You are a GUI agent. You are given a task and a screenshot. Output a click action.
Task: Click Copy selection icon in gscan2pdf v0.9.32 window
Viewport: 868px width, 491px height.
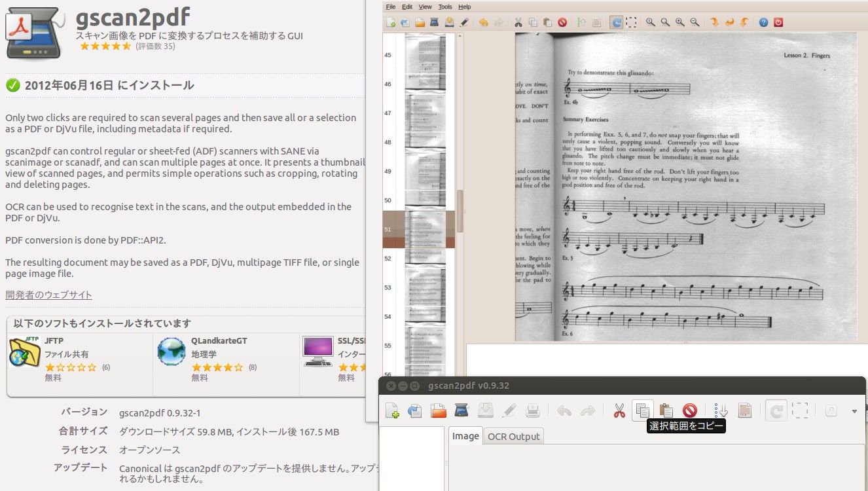click(643, 411)
